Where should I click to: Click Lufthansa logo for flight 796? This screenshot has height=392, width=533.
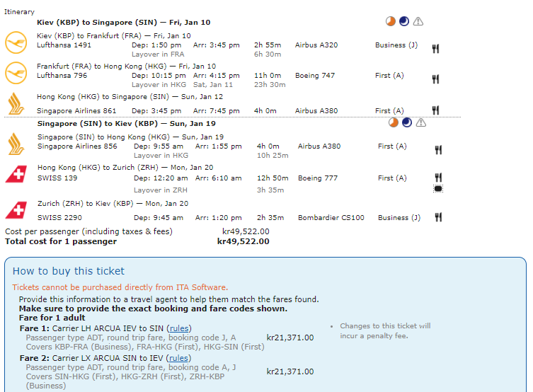pos(15,71)
